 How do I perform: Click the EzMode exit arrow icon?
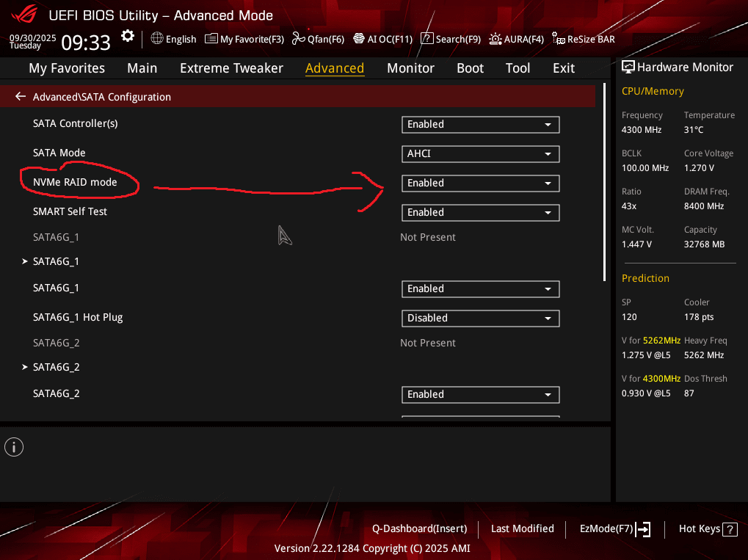click(643, 529)
